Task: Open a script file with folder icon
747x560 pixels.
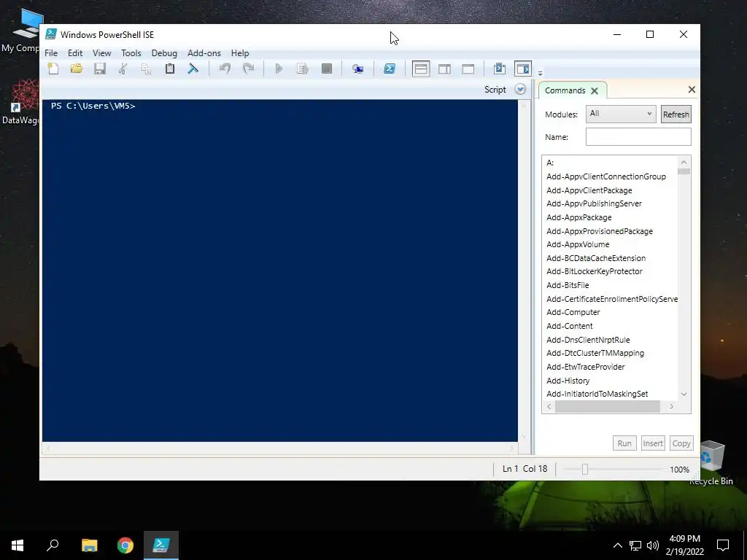Action: (76, 69)
